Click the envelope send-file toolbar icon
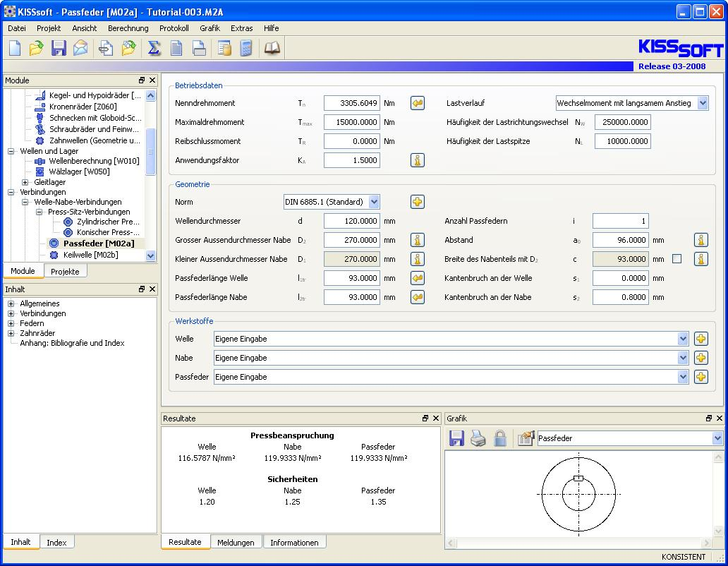 pos(81,48)
